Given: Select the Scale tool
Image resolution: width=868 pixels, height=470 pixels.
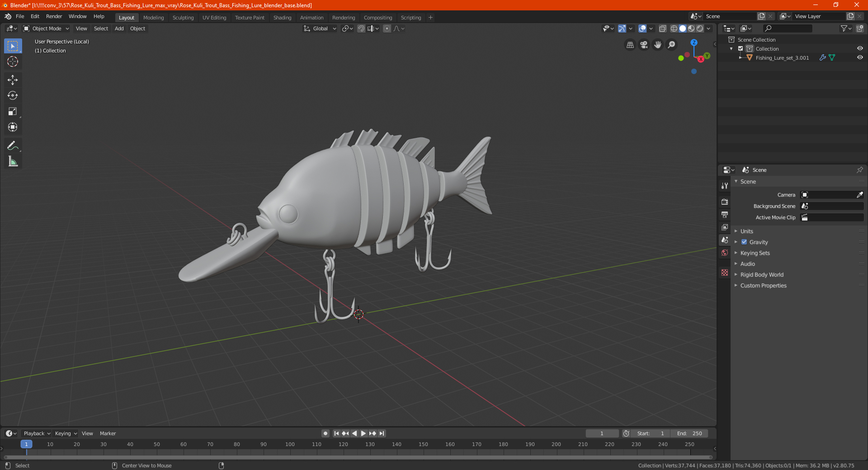Looking at the screenshot, I should click(x=13, y=112).
